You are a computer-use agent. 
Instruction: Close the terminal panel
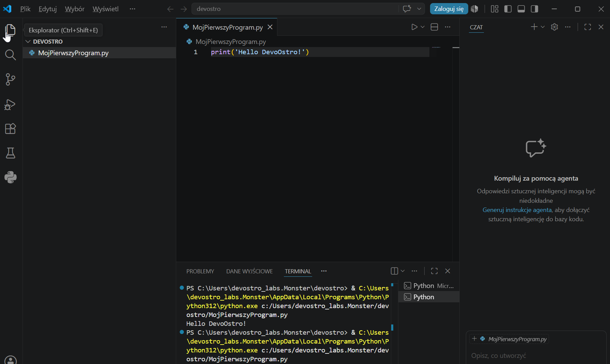point(447,271)
